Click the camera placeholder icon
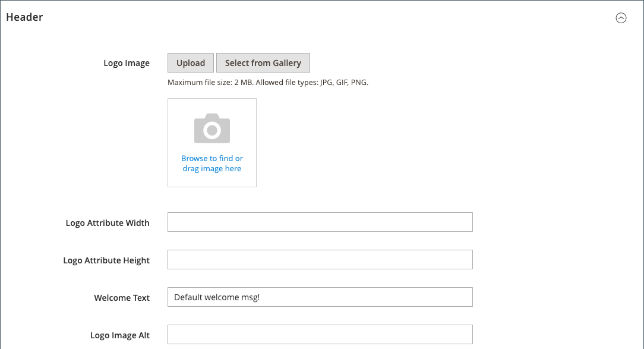The height and width of the screenshot is (349, 644). tap(212, 128)
